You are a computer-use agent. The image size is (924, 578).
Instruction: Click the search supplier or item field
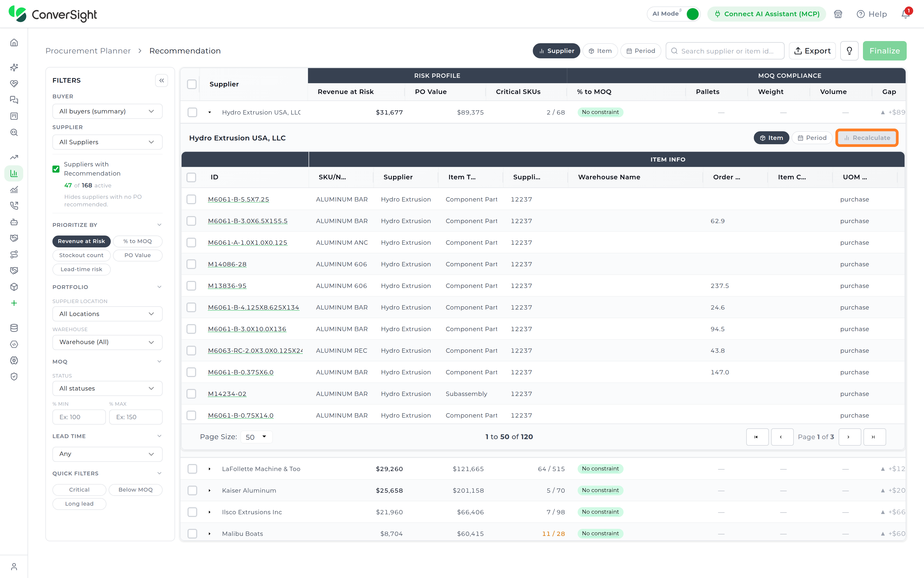[x=725, y=51]
